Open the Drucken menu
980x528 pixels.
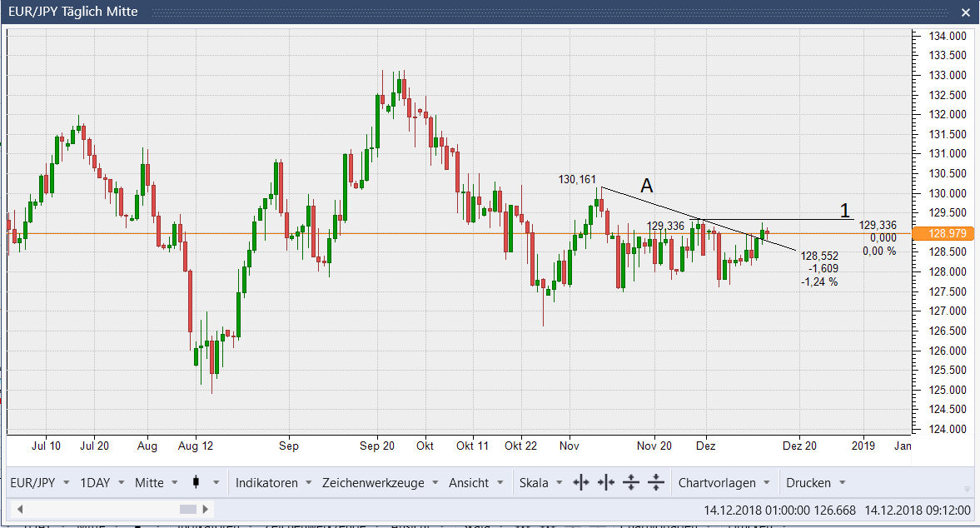[816, 482]
